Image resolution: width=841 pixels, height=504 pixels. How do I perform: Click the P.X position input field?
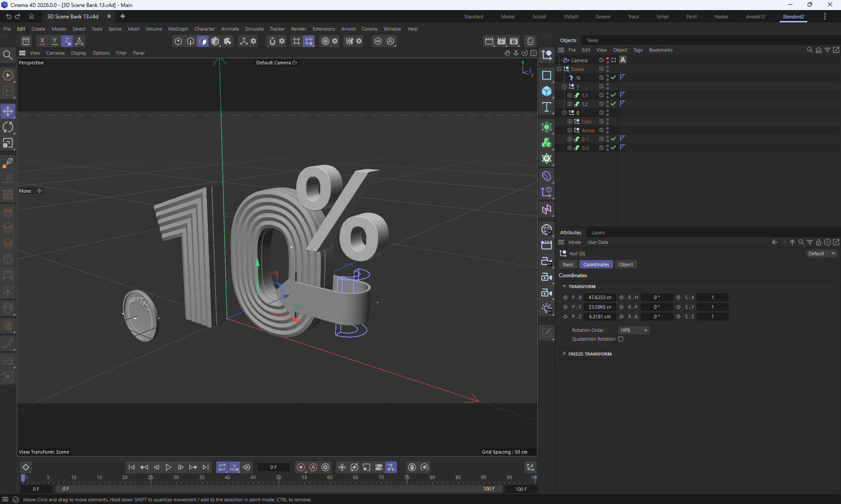pyautogui.click(x=599, y=297)
